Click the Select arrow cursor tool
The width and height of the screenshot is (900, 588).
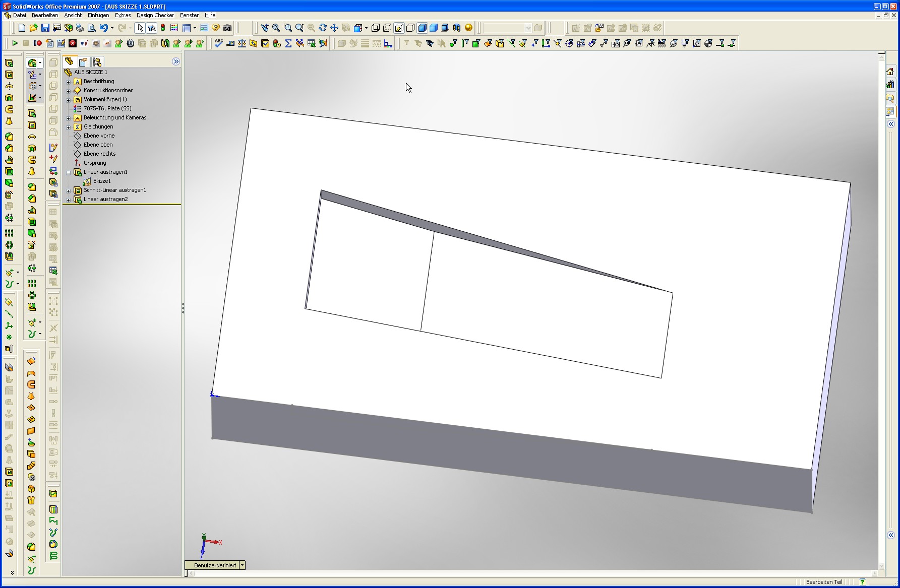(x=140, y=28)
